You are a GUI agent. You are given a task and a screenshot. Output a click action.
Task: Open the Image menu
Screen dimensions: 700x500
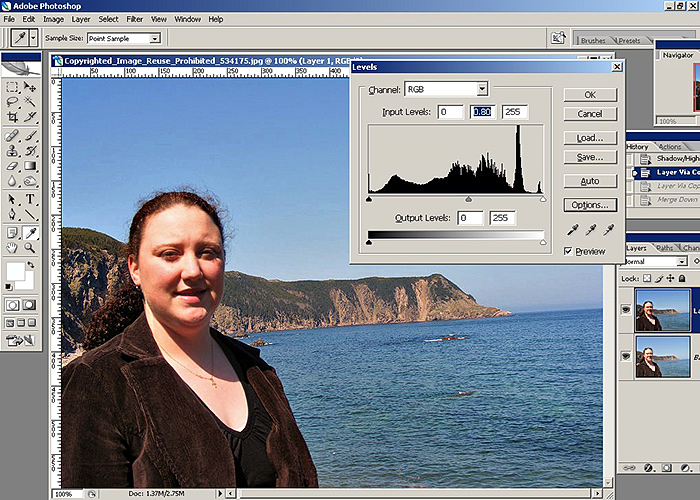pyautogui.click(x=54, y=19)
